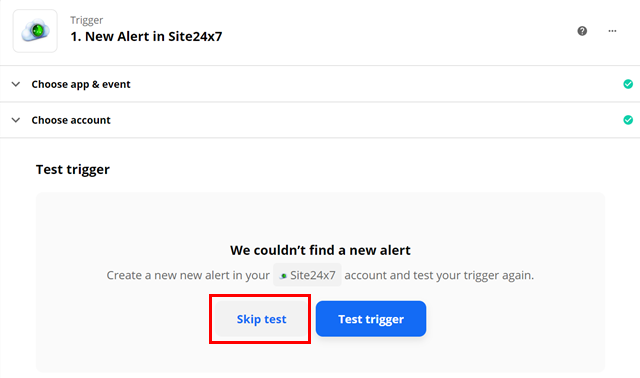Screen dimensions: 640x378
Task: Open the three-dot more options menu
Action: pos(612,31)
